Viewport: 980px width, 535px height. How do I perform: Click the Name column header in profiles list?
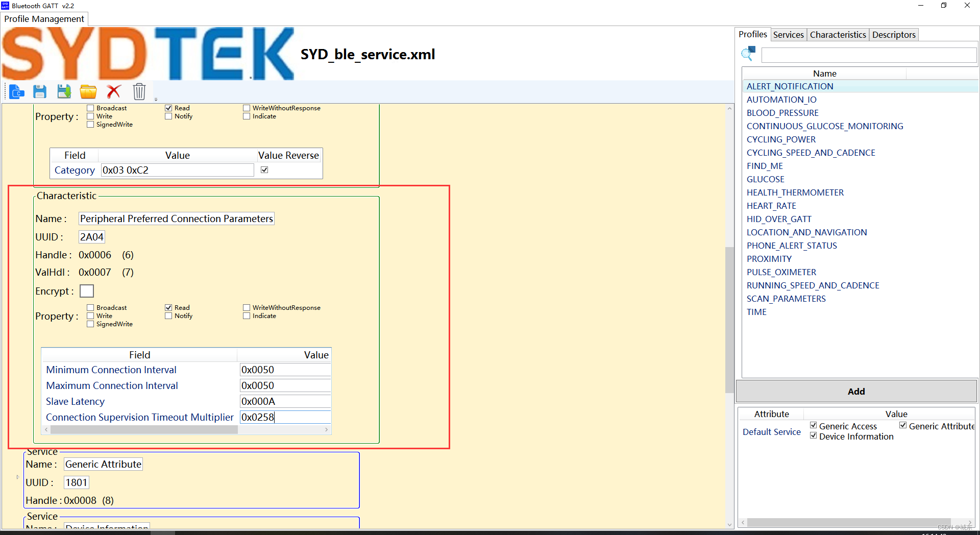pyautogui.click(x=824, y=74)
